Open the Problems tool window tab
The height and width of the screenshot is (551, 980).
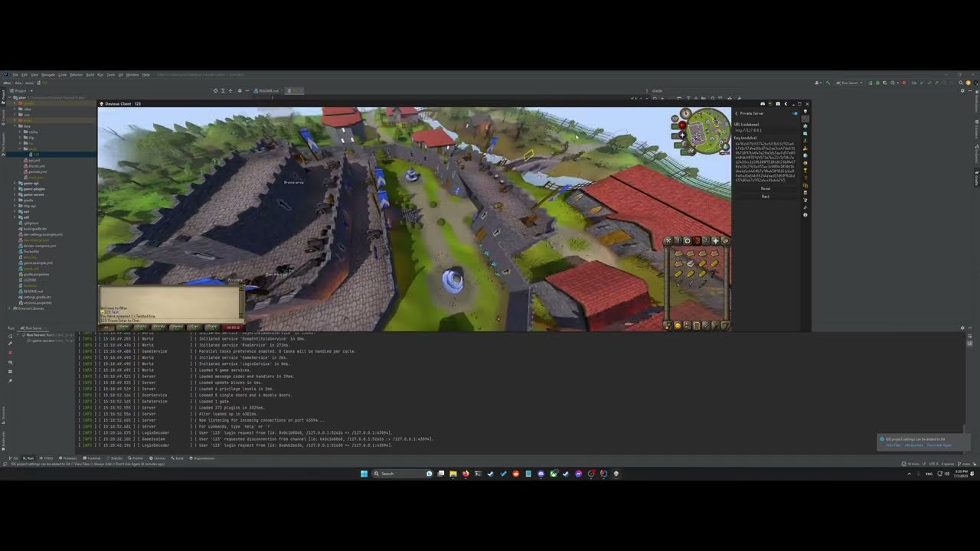67,458
